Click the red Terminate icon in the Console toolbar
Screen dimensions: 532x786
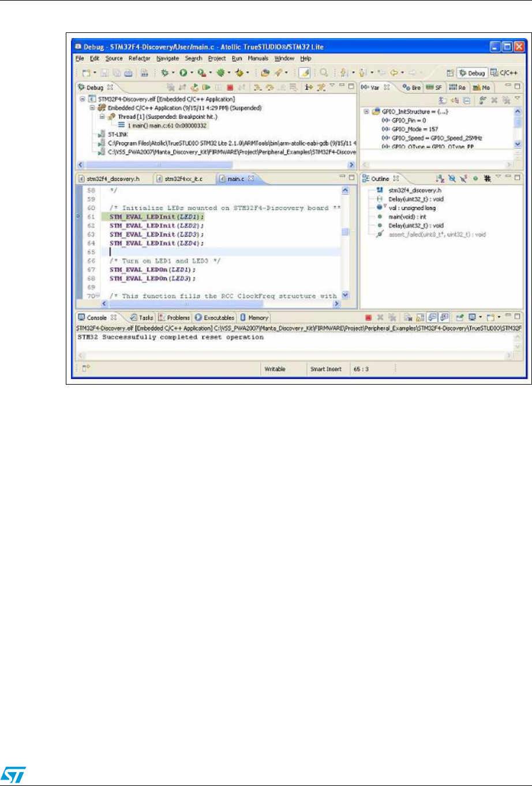(x=368, y=317)
